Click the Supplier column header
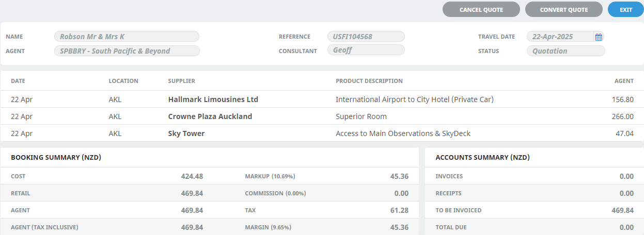 click(x=181, y=81)
